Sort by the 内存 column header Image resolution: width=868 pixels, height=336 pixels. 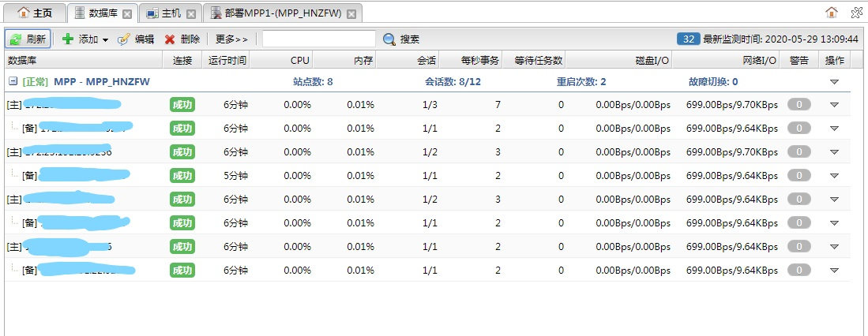[344, 60]
